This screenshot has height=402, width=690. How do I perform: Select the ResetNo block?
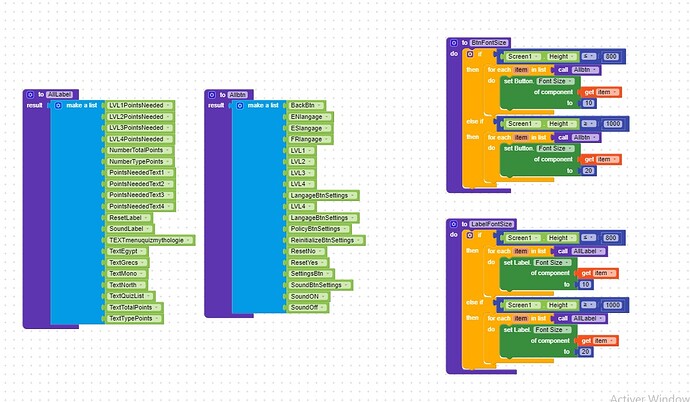coord(306,251)
